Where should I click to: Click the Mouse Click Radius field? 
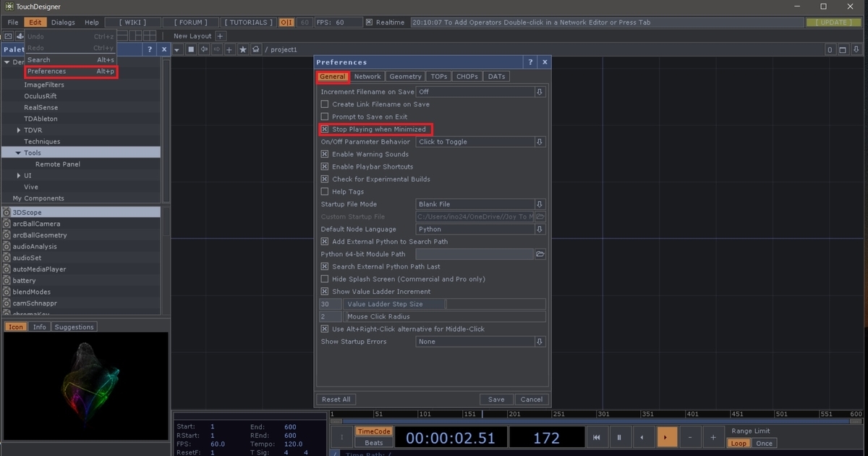[x=445, y=316]
